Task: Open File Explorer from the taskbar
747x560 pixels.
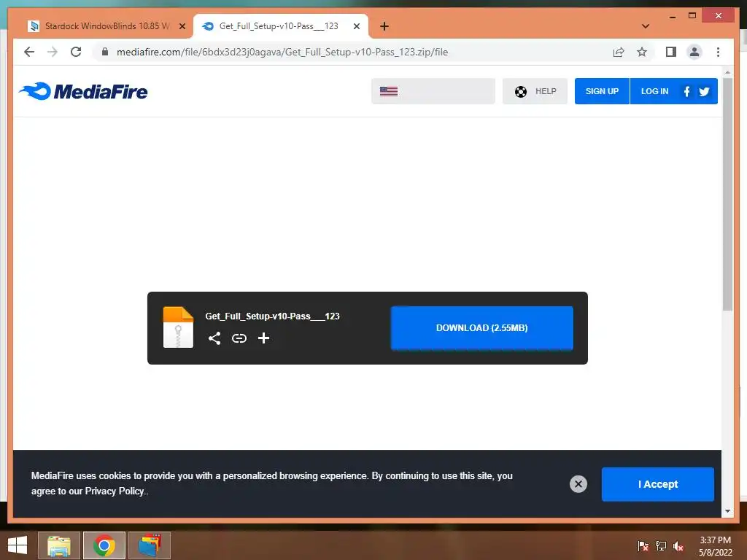Action: [x=59, y=545]
